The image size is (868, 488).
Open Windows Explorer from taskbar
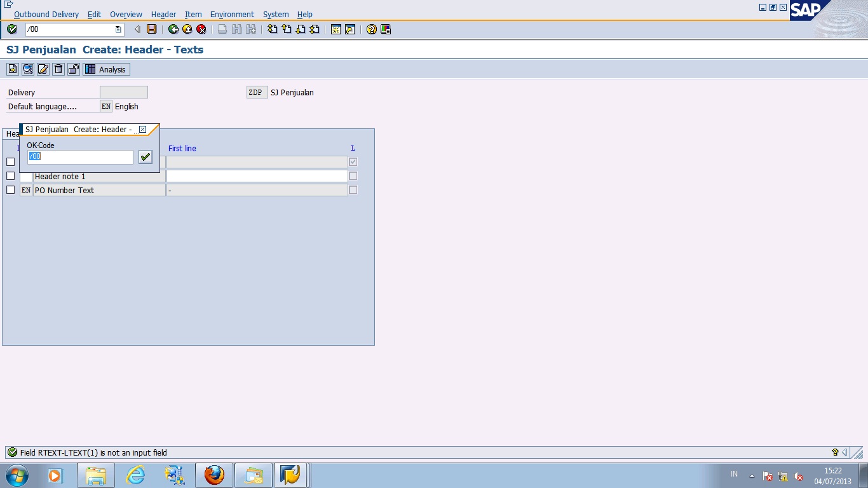click(96, 475)
